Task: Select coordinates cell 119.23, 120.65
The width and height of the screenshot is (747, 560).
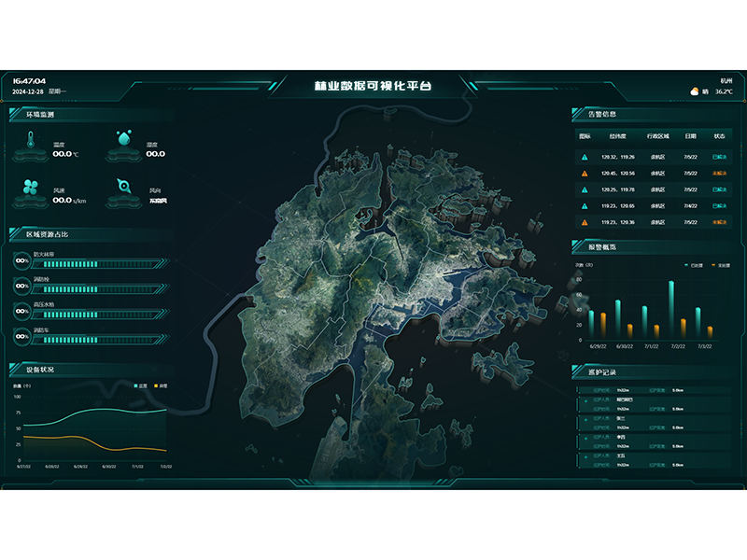Action: [618, 206]
